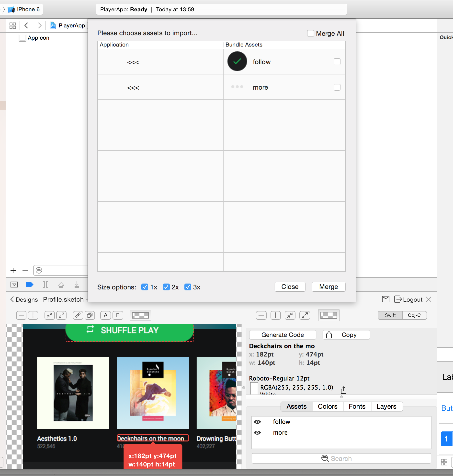
Task: Click the blue breakpoints toggle icon
Action: [30, 285]
